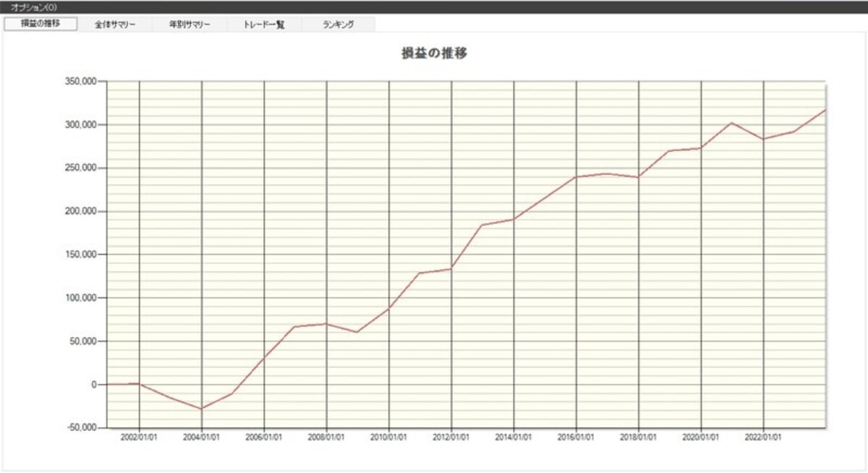
Task: Click the profit line's 2021 peak above 300,000
Action: (x=732, y=122)
